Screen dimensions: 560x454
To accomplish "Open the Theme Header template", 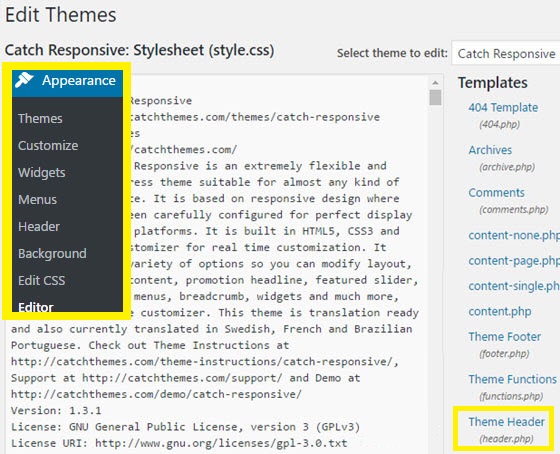I will point(506,421).
